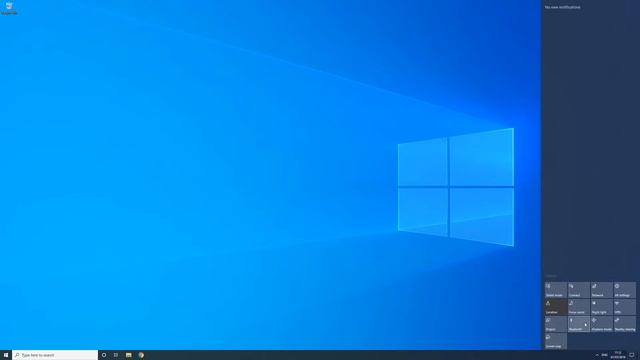Click the ENG language indicator
This screenshot has width=640, height=360.
coord(604,355)
